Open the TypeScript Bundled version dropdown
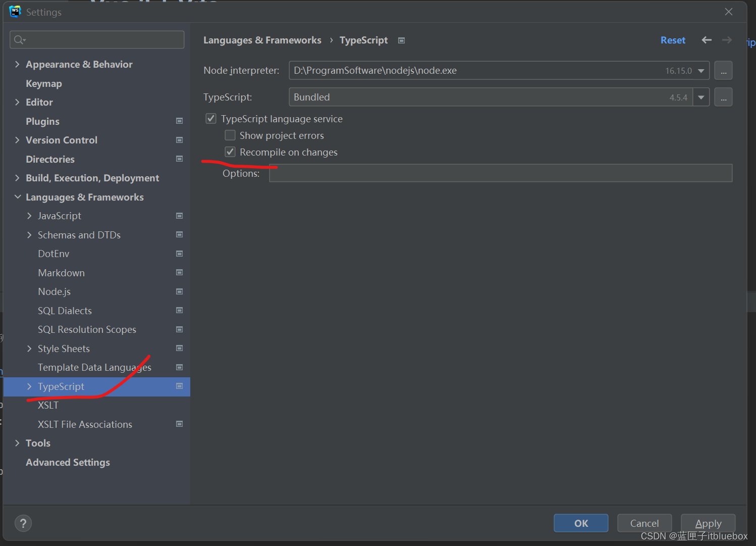The image size is (756, 546). [x=701, y=97]
